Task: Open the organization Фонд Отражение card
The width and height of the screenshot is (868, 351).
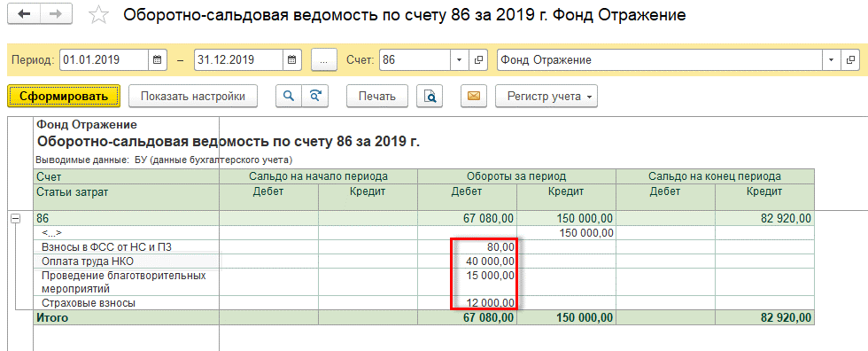Action: tap(850, 59)
